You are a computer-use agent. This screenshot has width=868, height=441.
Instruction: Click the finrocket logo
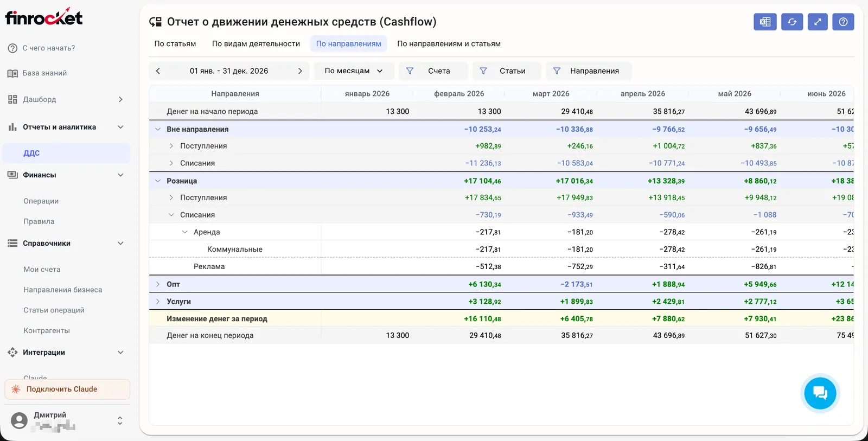click(44, 17)
